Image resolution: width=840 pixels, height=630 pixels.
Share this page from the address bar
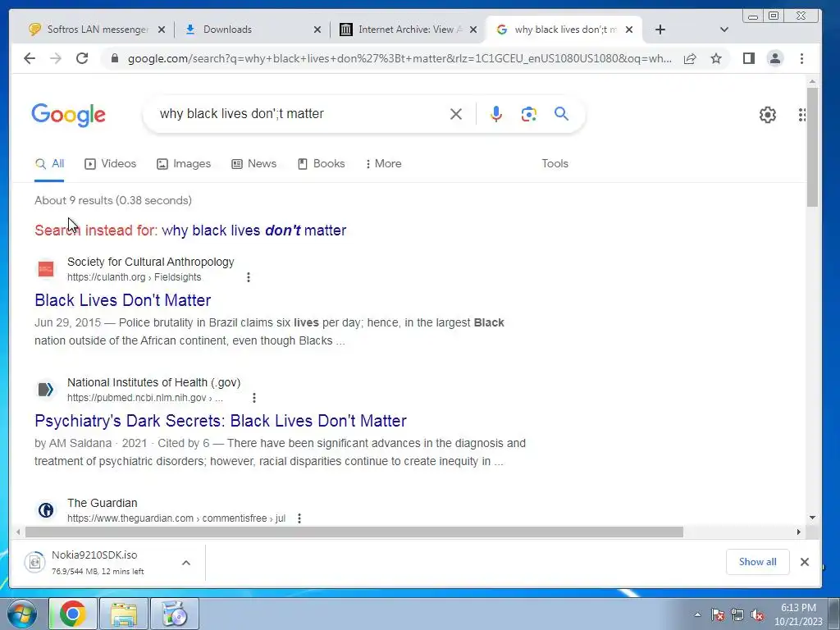coord(690,58)
